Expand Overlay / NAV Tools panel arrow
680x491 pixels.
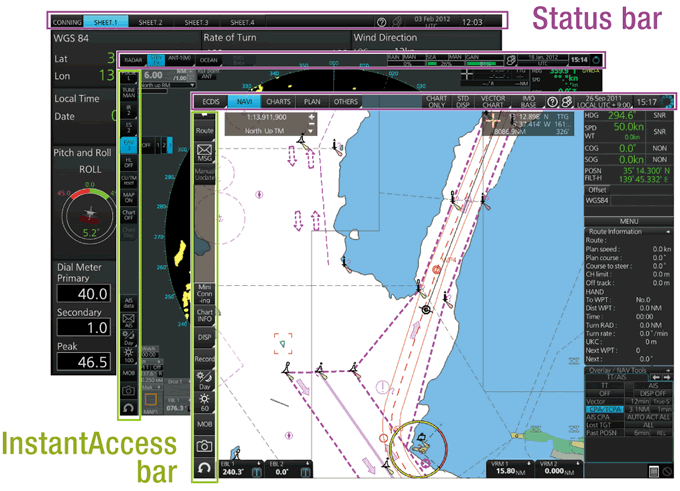pyautogui.click(x=668, y=370)
